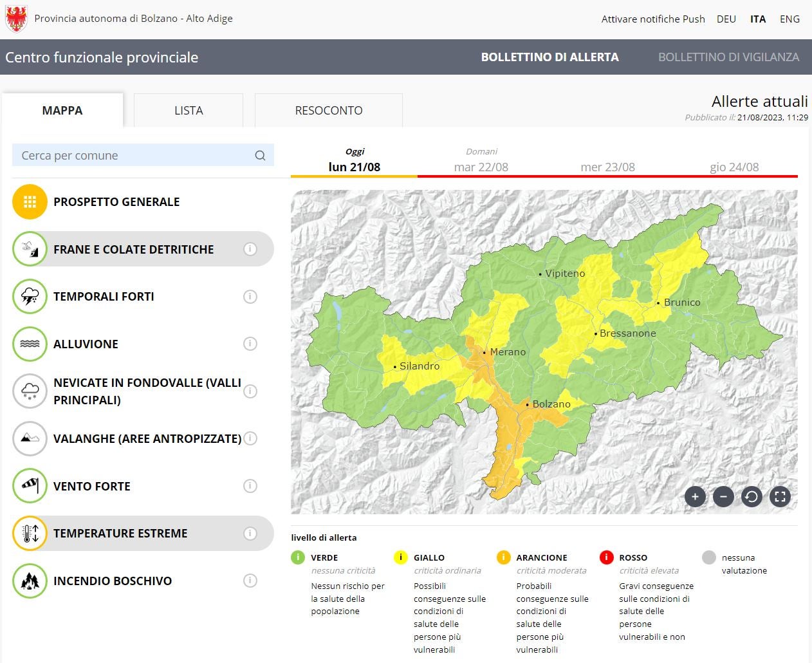Pick the Temperature Estreme thermometer icon

coord(30,534)
